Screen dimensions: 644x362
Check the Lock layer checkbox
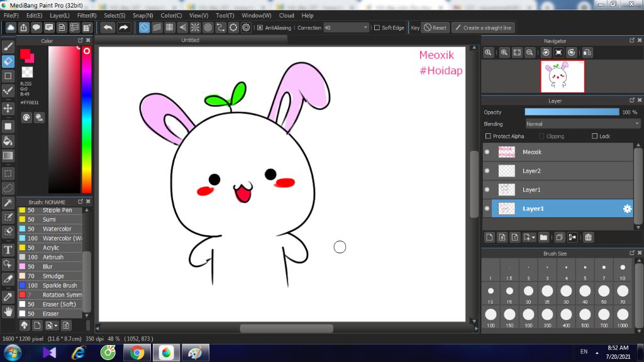595,136
